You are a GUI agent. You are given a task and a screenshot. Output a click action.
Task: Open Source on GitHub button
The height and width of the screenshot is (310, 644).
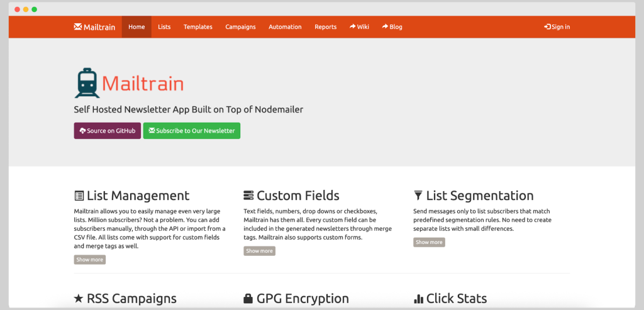[108, 131]
